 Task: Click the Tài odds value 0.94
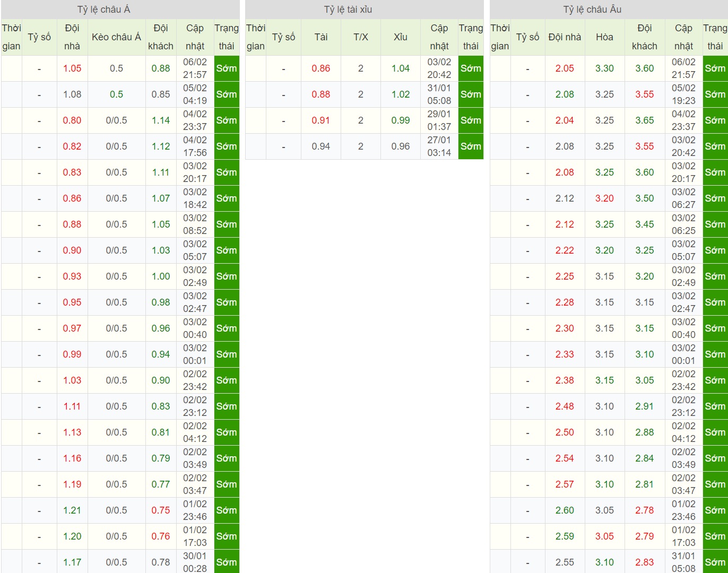[x=321, y=146]
